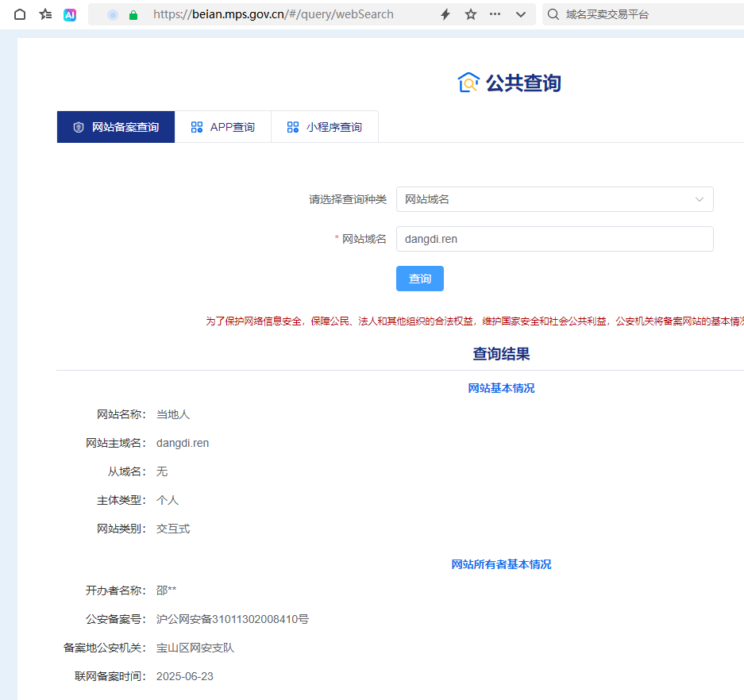The width and height of the screenshot is (744, 700).
Task: Expand the address bar dropdown chevron
Action: [521, 15]
